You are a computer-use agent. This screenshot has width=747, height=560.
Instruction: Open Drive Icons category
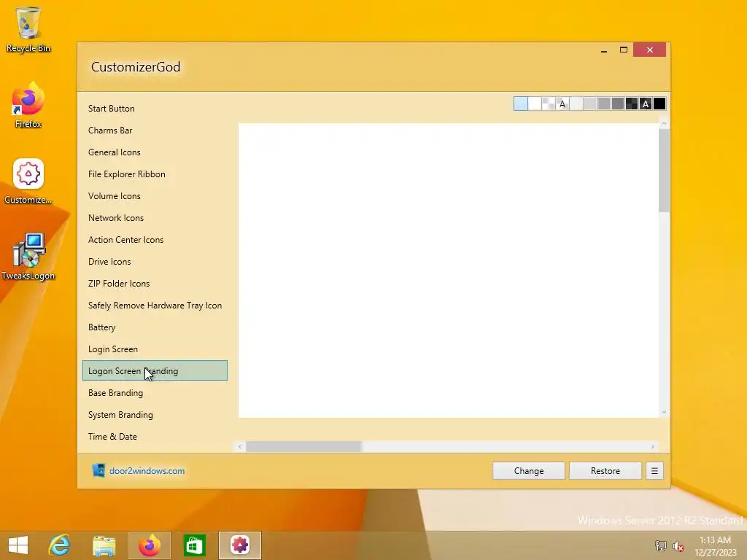point(155,262)
